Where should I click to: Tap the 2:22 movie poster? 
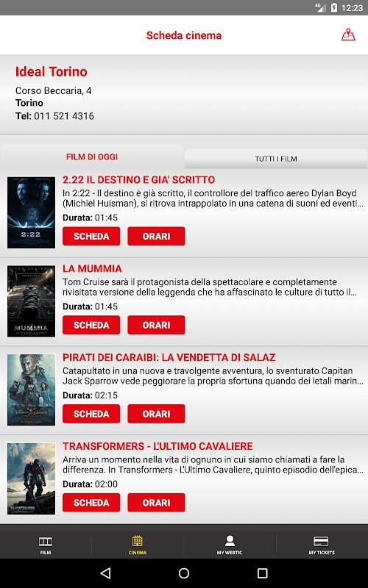click(x=31, y=212)
